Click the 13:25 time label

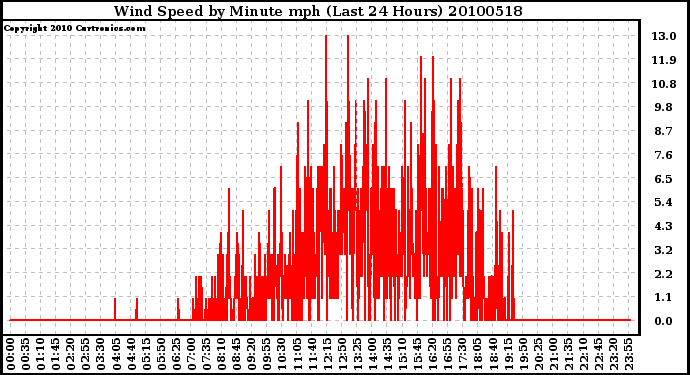[357, 355]
